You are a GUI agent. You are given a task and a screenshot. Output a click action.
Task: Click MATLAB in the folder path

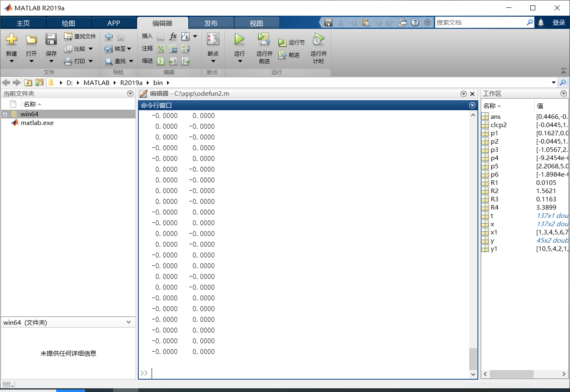click(x=97, y=83)
